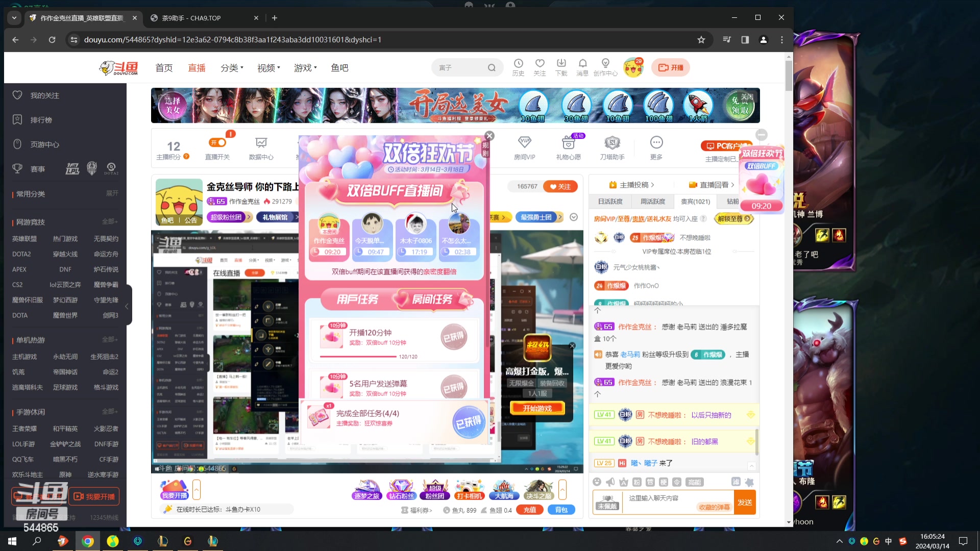Click the user avatar with badge 29
980x551 pixels.
click(633, 68)
